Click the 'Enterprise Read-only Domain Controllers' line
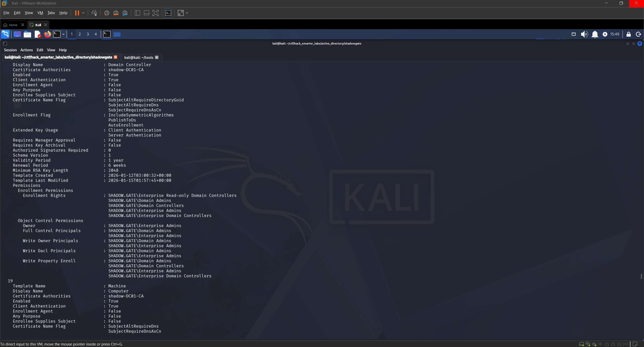Image resolution: width=644 pixels, height=347 pixels. click(172, 195)
